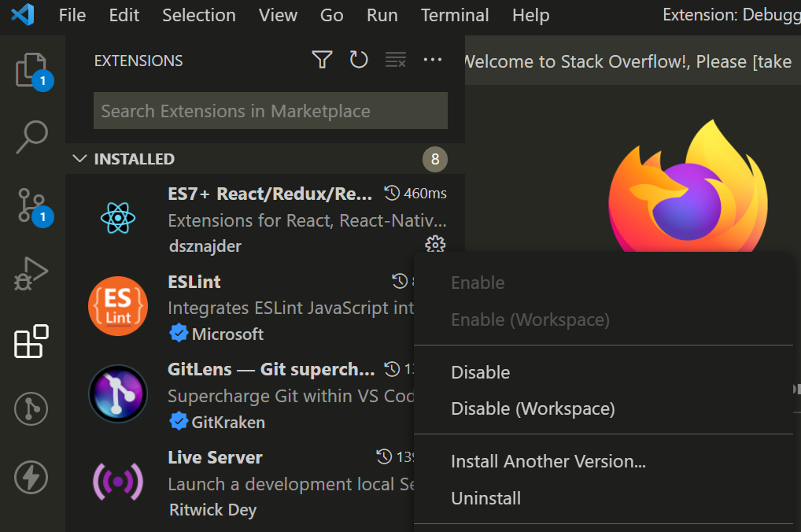Click publisher name dsznajder
The width and height of the screenshot is (801, 532).
point(205,246)
